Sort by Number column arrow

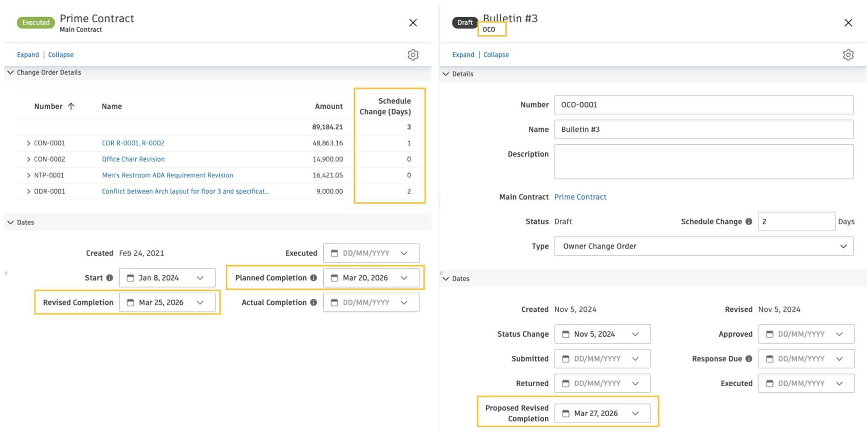(x=71, y=106)
